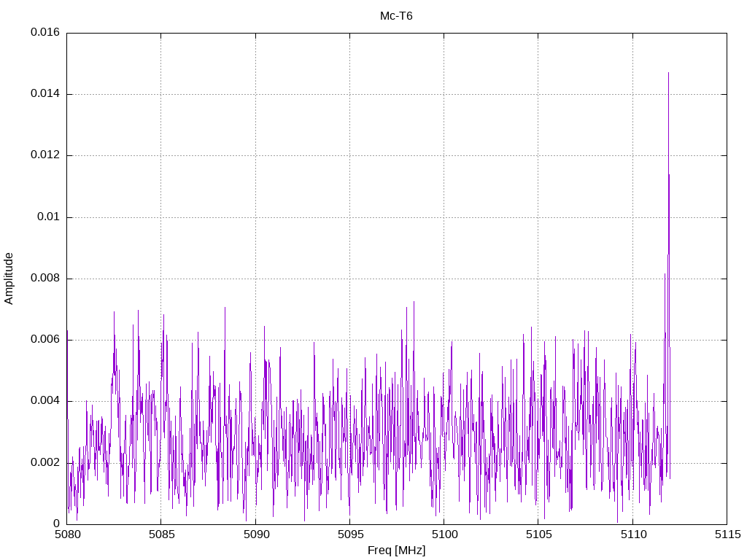Click the 5090 x-axis tick label
Screen dimensions: 747x560
click(255, 535)
